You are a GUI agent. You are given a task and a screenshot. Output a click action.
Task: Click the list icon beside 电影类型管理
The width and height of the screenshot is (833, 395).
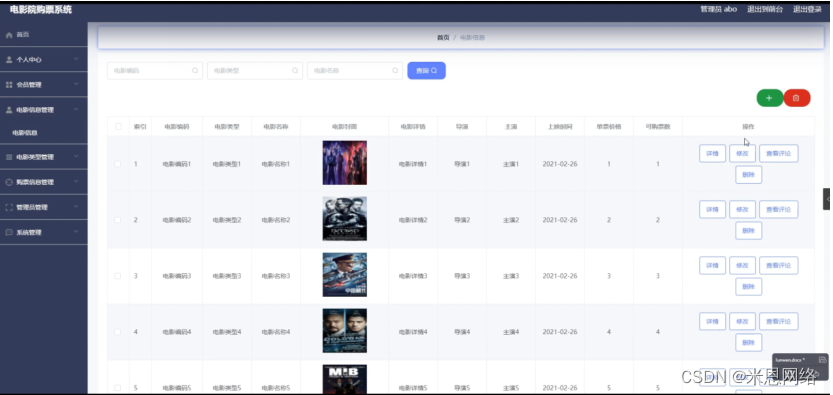coord(8,157)
